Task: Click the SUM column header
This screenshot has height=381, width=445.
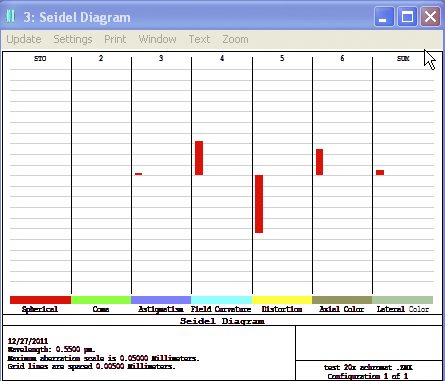Action: tap(403, 59)
